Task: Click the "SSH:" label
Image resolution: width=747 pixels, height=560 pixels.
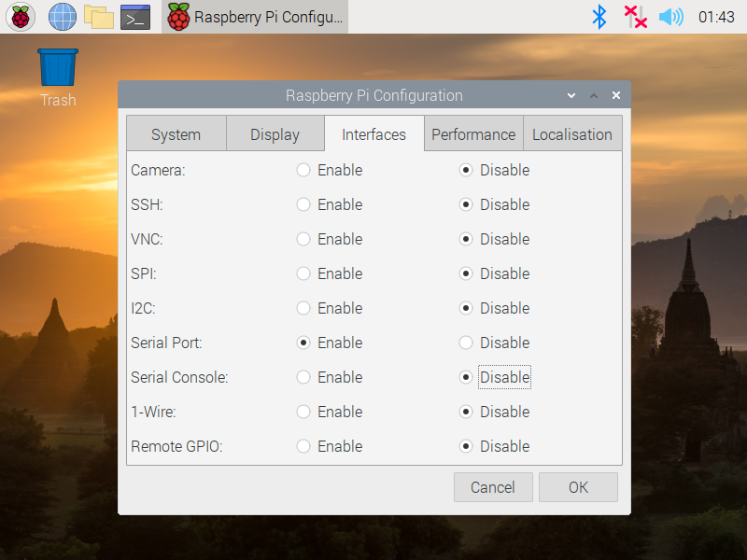Action: coord(147,204)
